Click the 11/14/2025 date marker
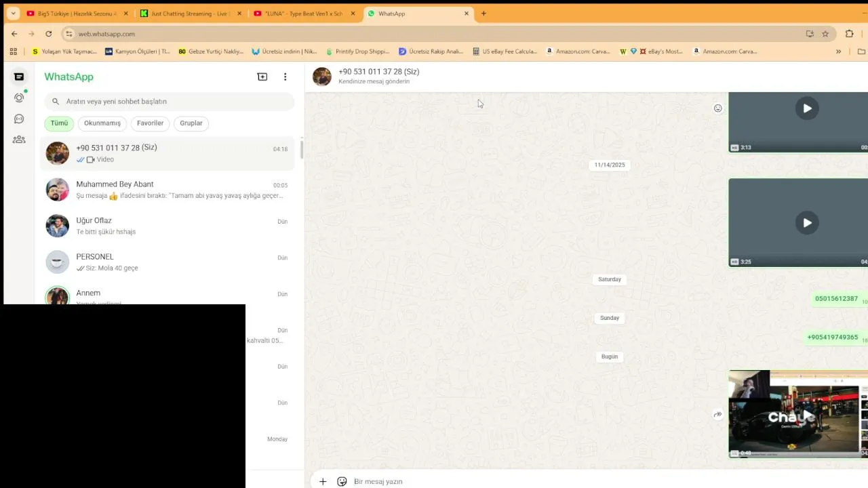Image resolution: width=868 pixels, height=488 pixels. [x=610, y=165]
